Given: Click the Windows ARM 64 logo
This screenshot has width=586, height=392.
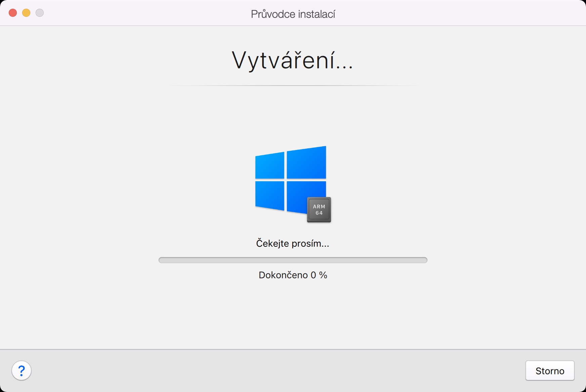Looking at the screenshot, I should pyautogui.click(x=293, y=184).
